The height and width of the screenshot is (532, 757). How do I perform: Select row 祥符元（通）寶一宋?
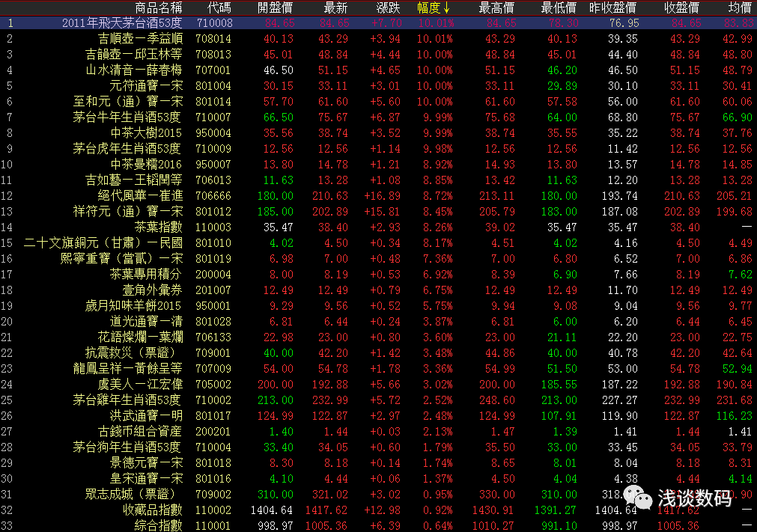(x=379, y=211)
